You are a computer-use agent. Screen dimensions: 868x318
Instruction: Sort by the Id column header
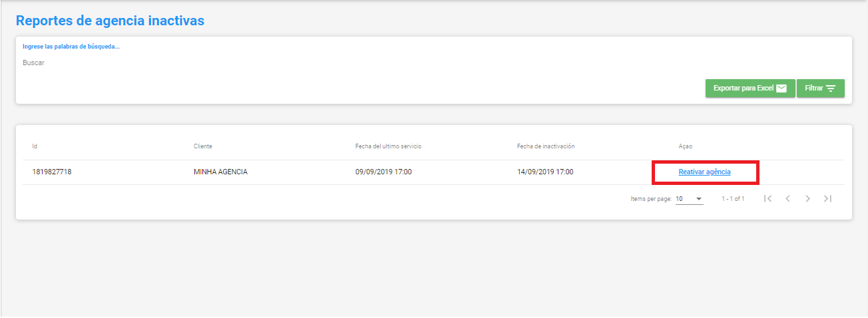(35, 146)
